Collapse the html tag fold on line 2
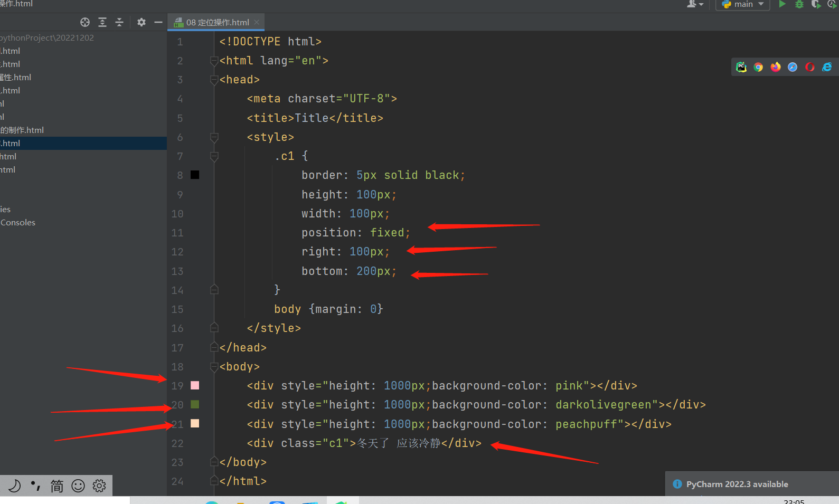The height and width of the screenshot is (504, 839). (x=214, y=61)
